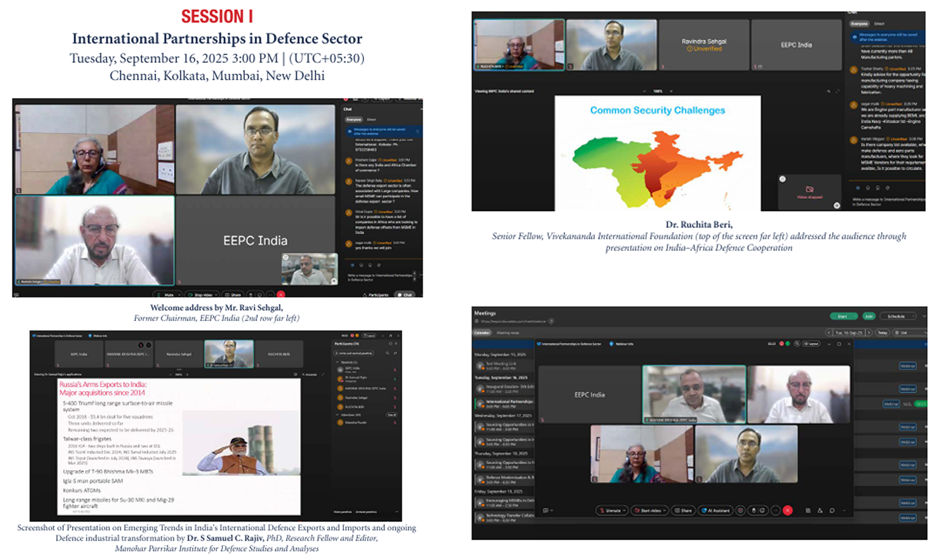Viewport: 948px width, 560px height.
Task: Toggle Stop video in top-left meeting window
Action: tap(203, 294)
